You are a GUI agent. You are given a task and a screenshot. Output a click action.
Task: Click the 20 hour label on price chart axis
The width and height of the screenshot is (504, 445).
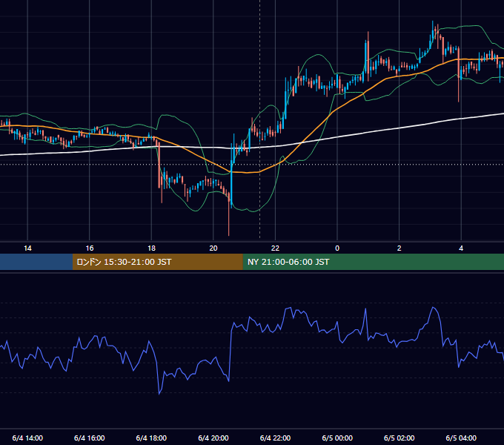tap(213, 248)
